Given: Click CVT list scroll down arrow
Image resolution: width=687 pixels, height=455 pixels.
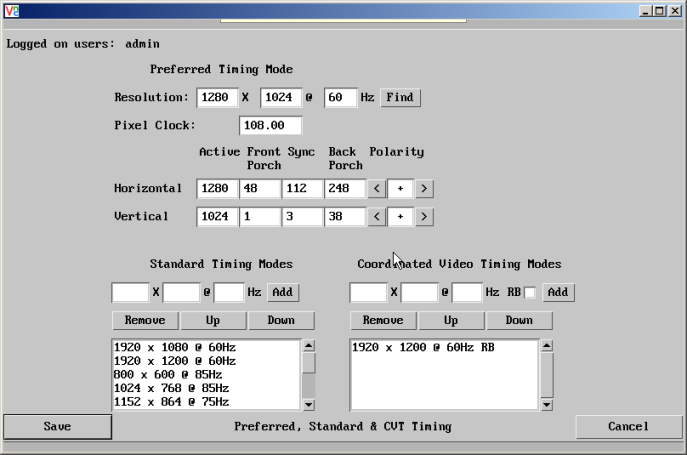Looking at the screenshot, I should click(x=547, y=405).
